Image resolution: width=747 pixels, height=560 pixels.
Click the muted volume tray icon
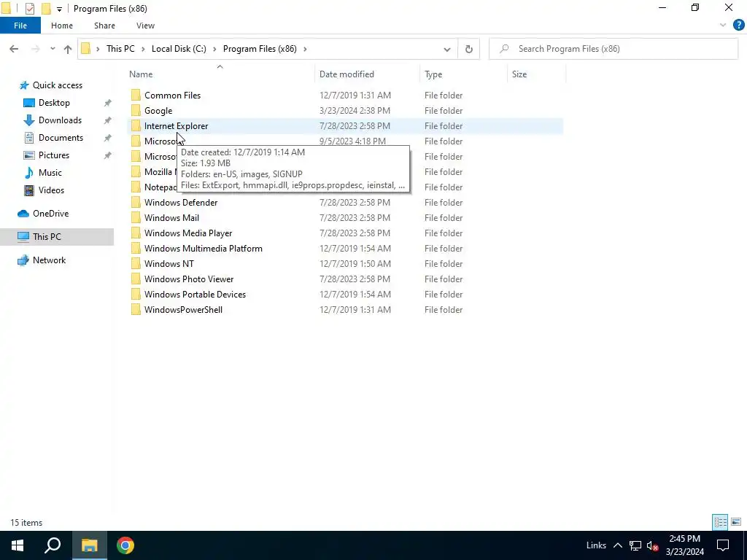pos(652,545)
